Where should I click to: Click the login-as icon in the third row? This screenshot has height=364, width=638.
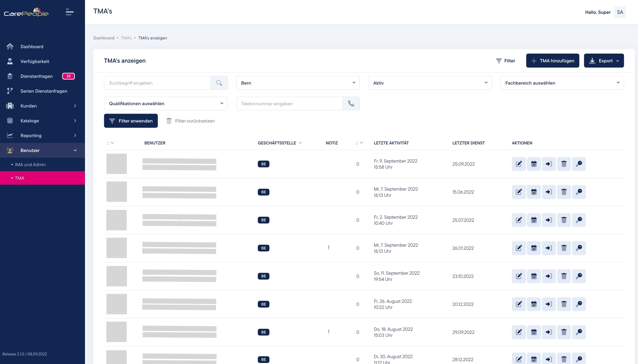tap(549, 220)
